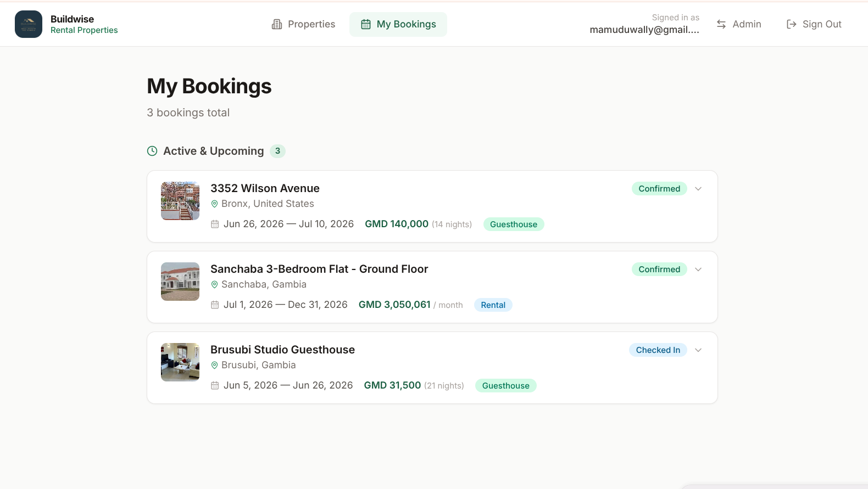Select the My Bookings tab

398,24
